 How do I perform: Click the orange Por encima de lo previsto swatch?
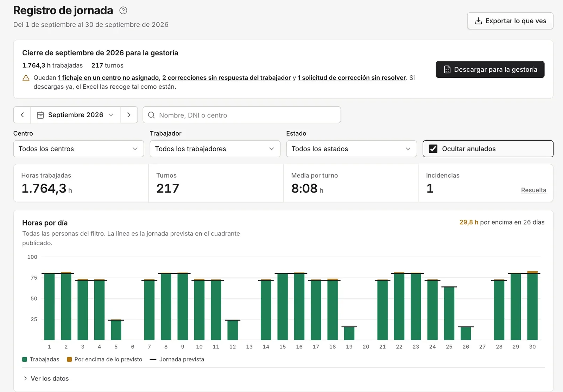click(x=69, y=359)
